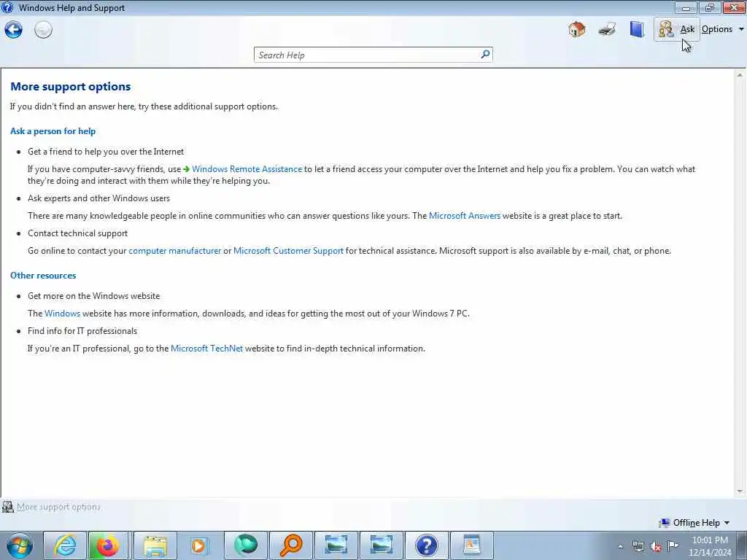Open the taskbar clock showing 10:01 PM

point(710,545)
